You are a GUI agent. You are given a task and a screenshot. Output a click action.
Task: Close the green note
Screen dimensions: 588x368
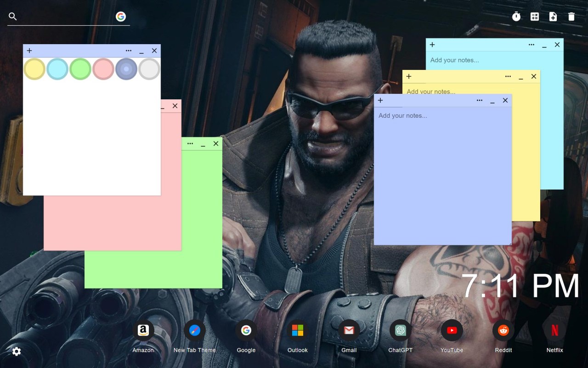(x=216, y=144)
